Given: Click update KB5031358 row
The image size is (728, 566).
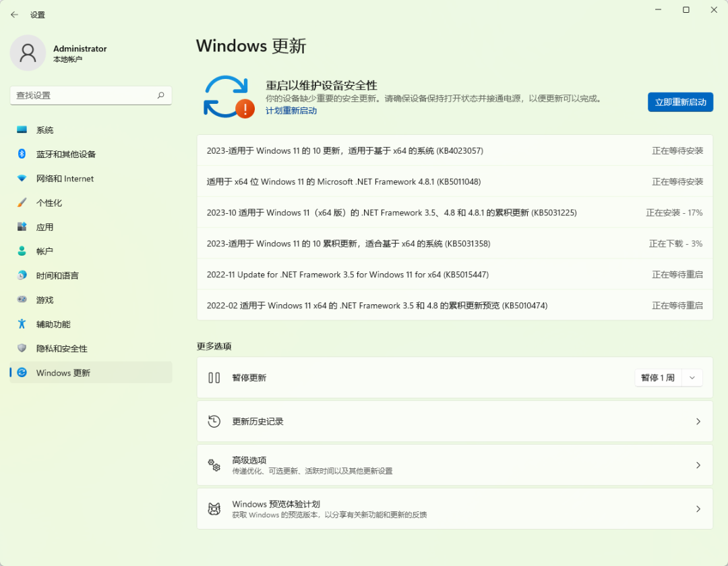Looking at the screenshot, I should (454, 244).
